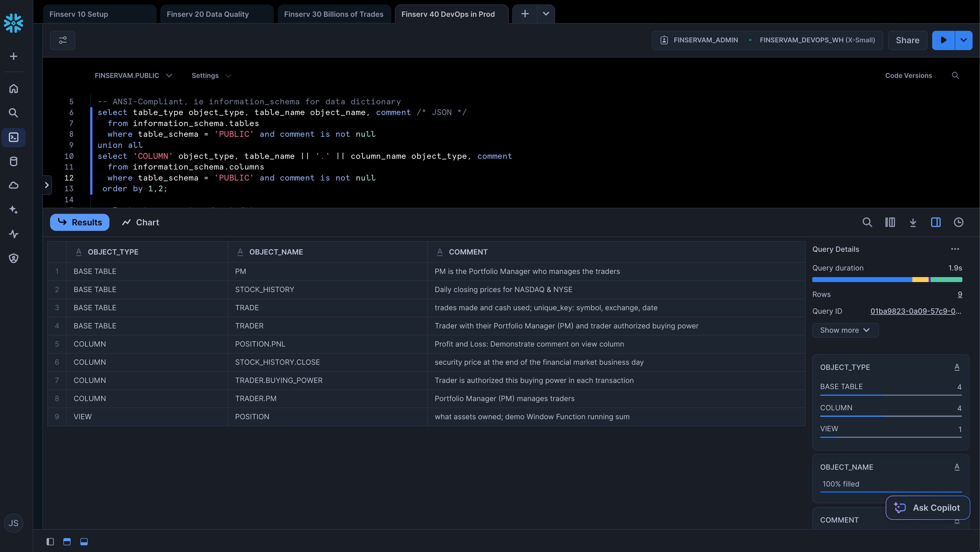Viewport: 980px width, 552px height.
Task: Click the search results magnifier icon
Action: tap(867, 222)
